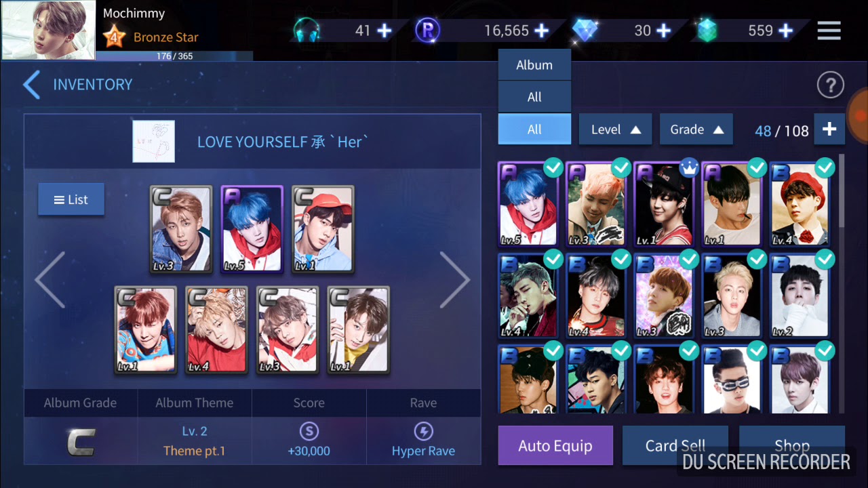The image size is (868, 488).
Task: Sort cards by the Grade dropdown
Action: pos(696,129)
